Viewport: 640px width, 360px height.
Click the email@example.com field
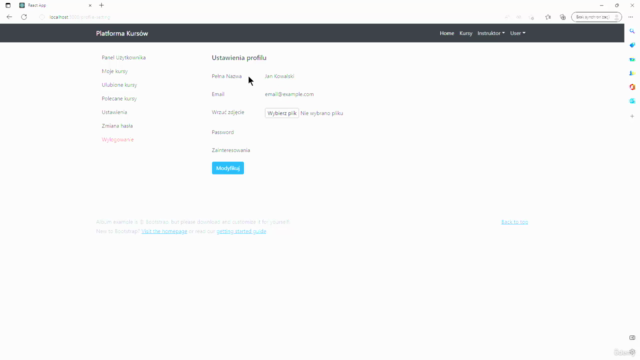[289, 94]
